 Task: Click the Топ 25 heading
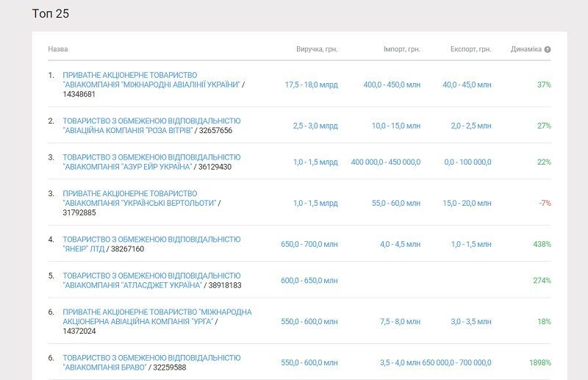tap(51, 13)
